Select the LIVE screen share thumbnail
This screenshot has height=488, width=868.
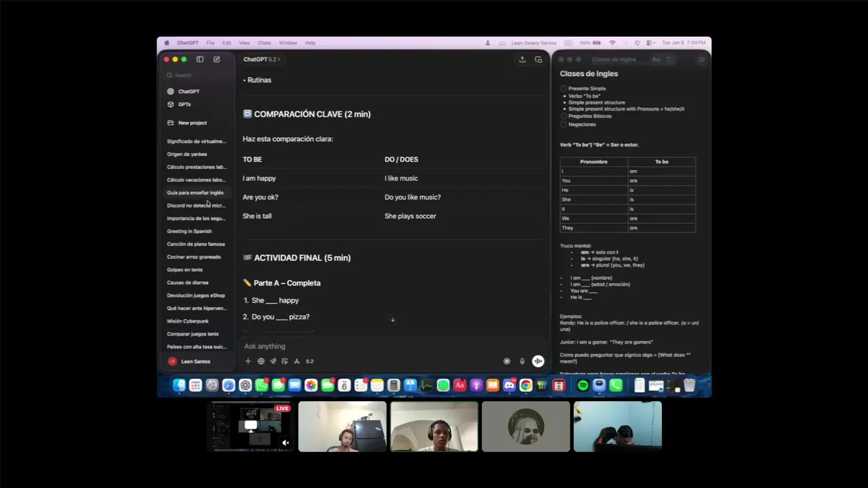(x=250, y=426)
